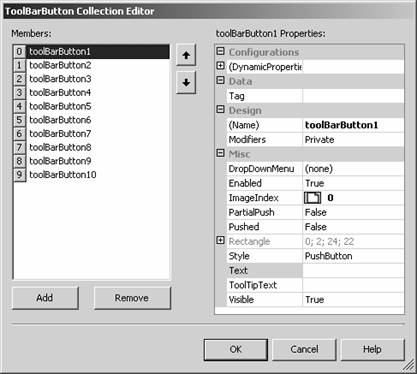Expand the Rectangle property
The width and height of the screenshot is (417, 374).
click(x=220, y=240)
